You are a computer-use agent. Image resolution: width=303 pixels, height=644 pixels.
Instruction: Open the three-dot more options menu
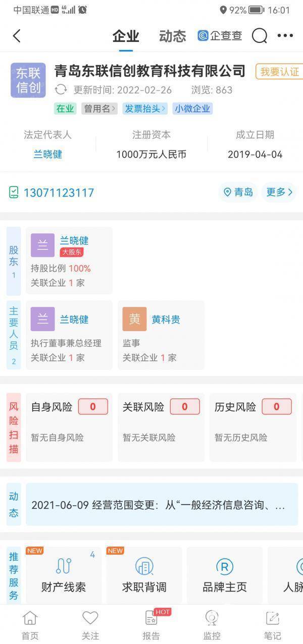pyautogui.click(x=285, y=36)
